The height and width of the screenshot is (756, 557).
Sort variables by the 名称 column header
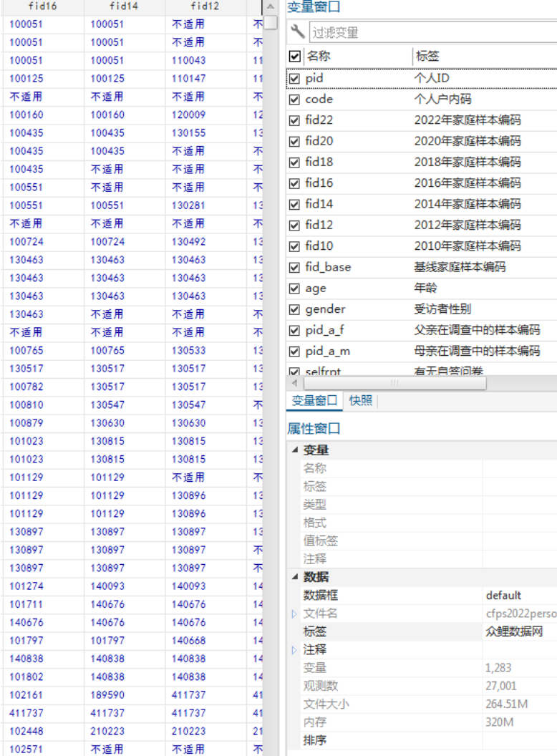[319, 56]
